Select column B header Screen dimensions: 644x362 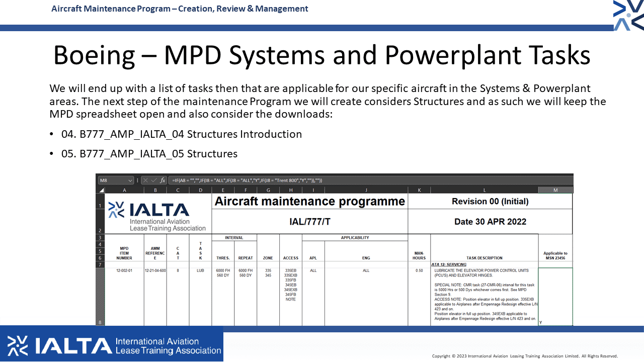[155, 190]
